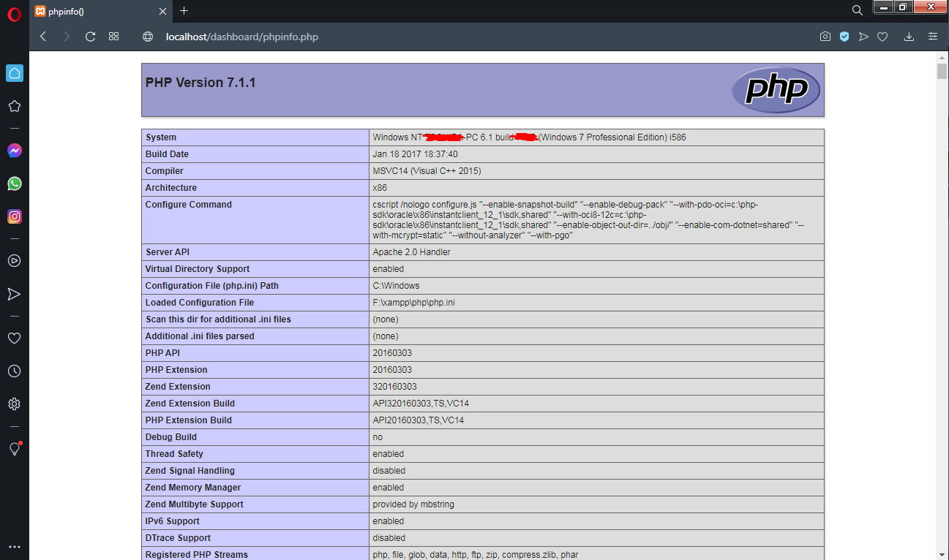Click the Zend Signal Handling label

(190, 471)
